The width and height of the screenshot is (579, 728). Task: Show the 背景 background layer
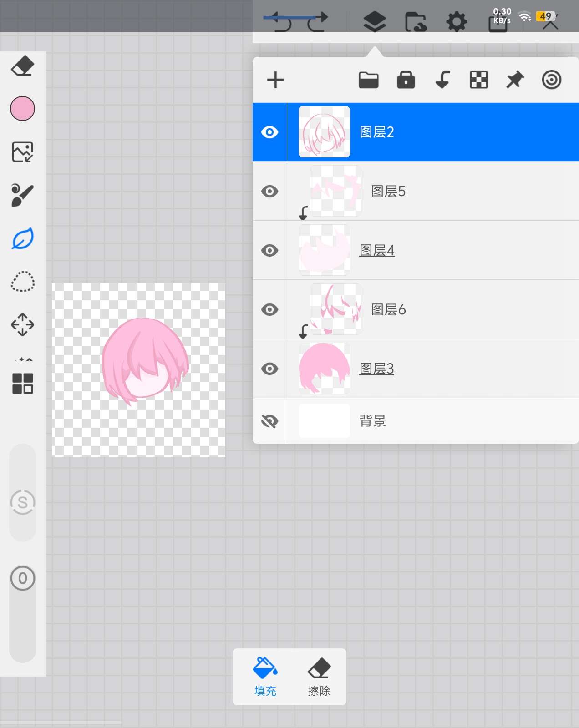(x=270, y=421)
